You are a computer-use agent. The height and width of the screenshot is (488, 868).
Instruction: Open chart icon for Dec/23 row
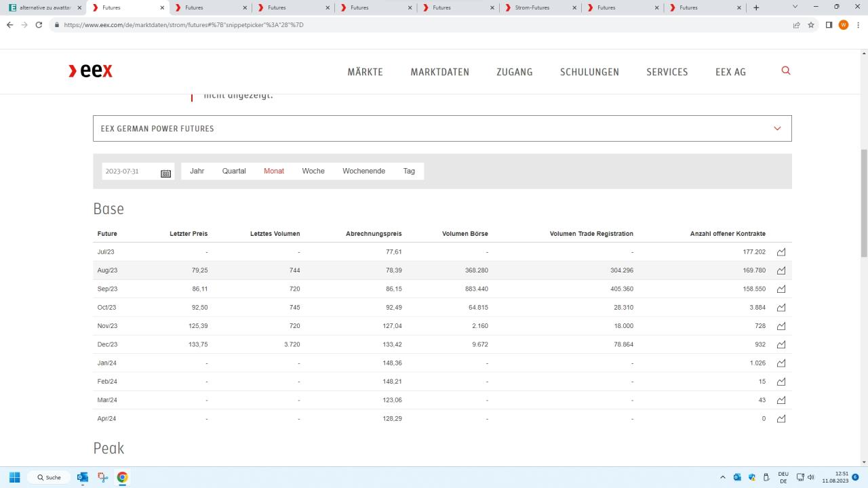tap(781, 344)
